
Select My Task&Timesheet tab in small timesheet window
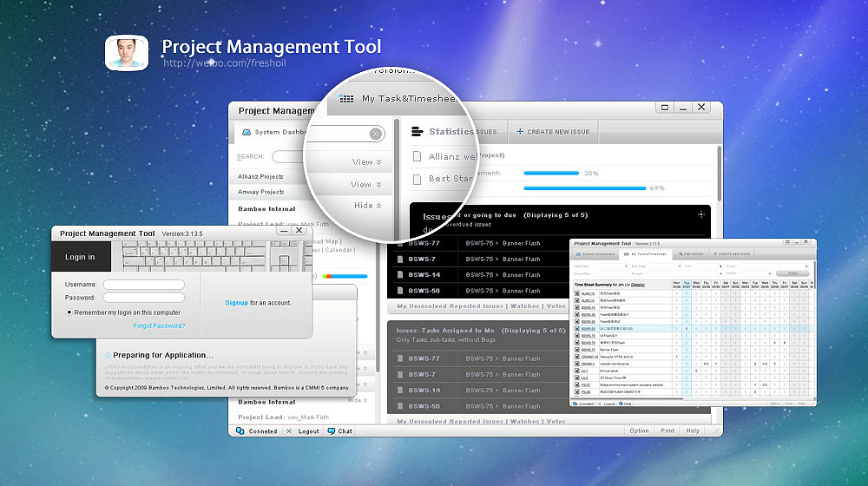coord(646,254)
